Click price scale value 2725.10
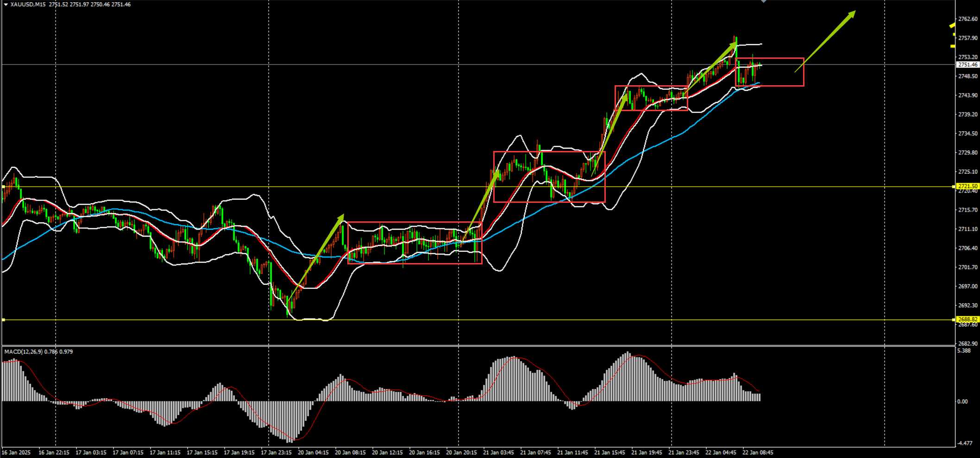 [968, 172]
